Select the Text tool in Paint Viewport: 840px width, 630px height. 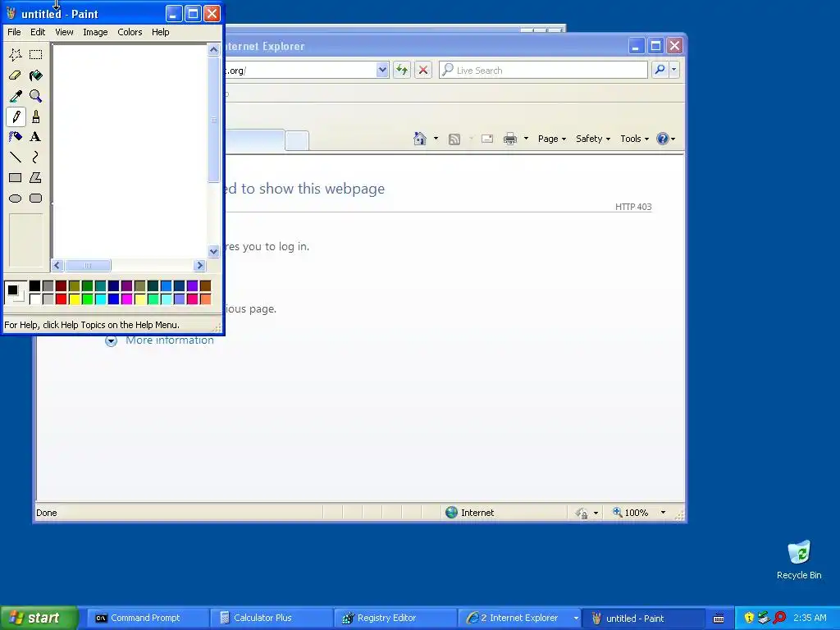[35, 137]
